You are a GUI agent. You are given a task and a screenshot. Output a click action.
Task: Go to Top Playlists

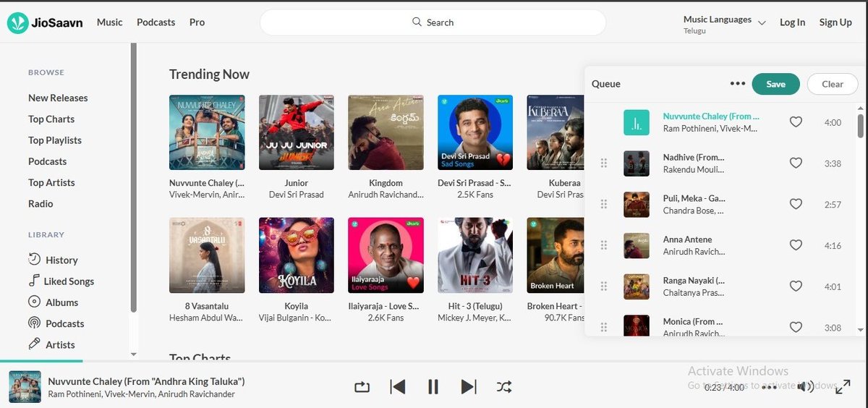click(55, 140)
